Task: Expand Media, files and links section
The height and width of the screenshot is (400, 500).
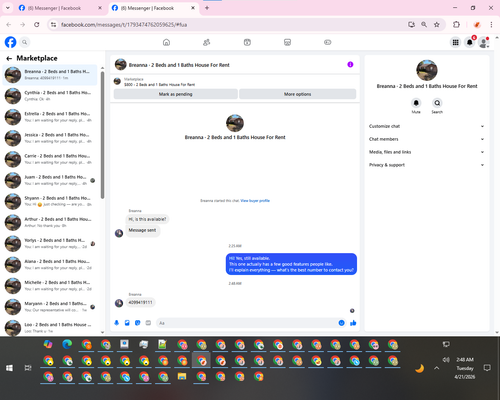Action: click(426, 152)
